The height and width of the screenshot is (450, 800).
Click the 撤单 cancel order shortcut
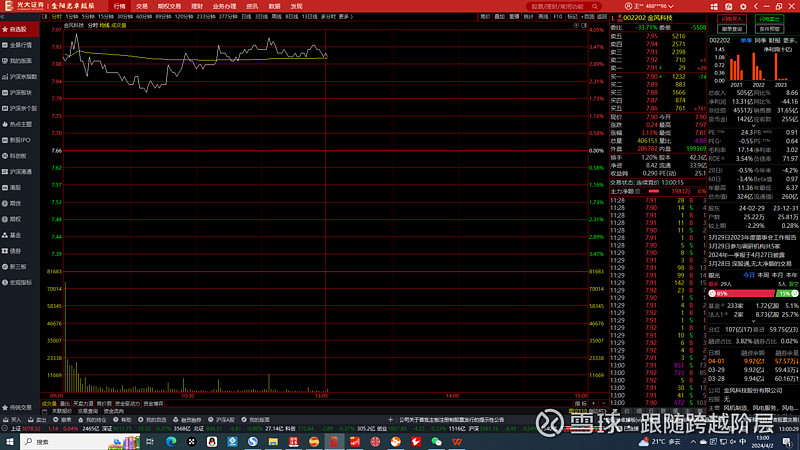pos(62,420)
